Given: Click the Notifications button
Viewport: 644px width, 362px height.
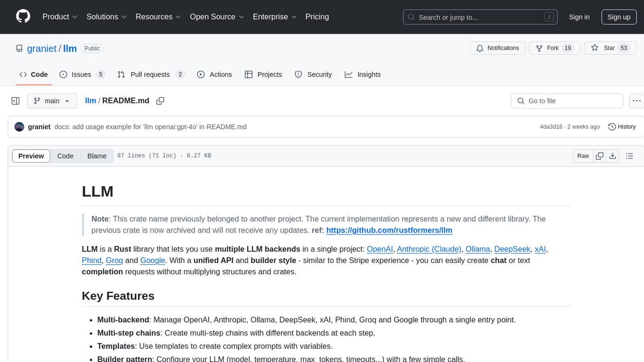Looking at the screenshot, I should pyautogui.click(x=498, y=48).
